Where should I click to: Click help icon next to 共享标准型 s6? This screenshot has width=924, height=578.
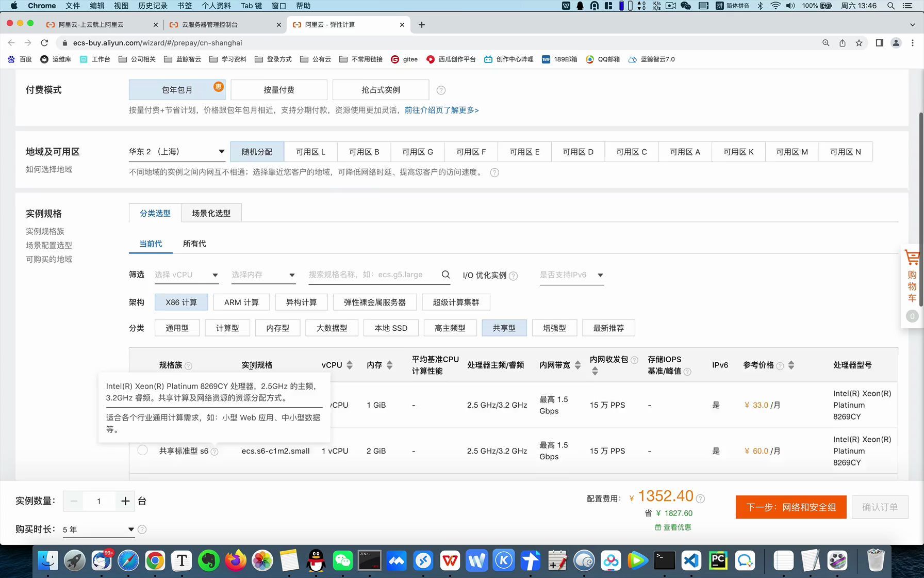pyautogui.click(x=214, y=452)
